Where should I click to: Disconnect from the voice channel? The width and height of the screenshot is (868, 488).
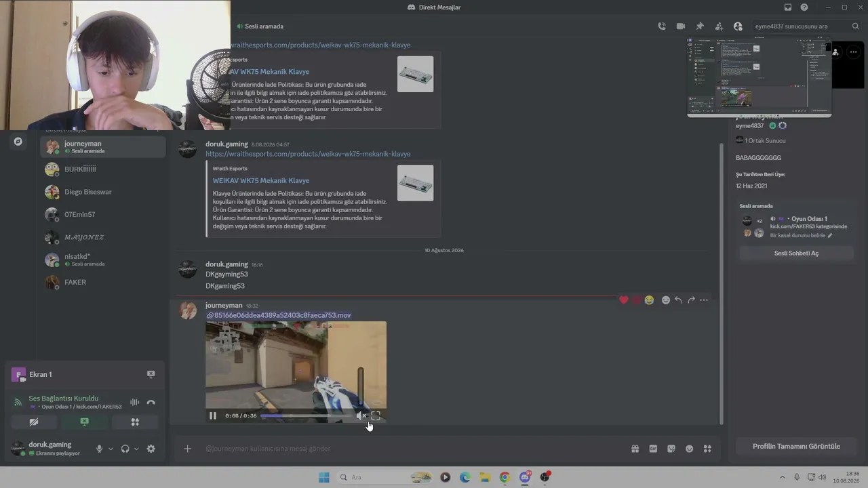[x=151, y=403]
